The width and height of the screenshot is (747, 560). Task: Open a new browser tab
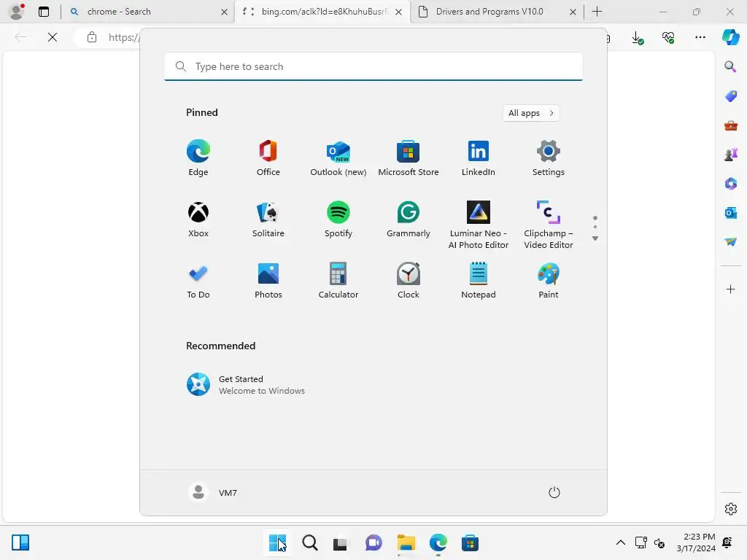(597, 12)
